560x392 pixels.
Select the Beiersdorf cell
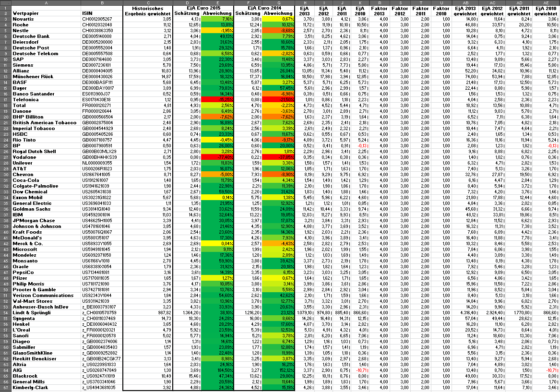coord(46,42)
